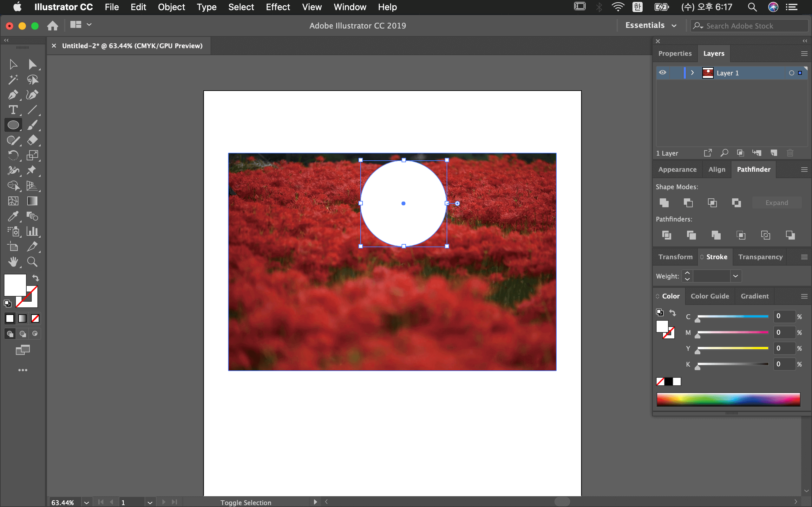Select the Rotate tool
Screen dimensions: 812x507
(13, 156)
